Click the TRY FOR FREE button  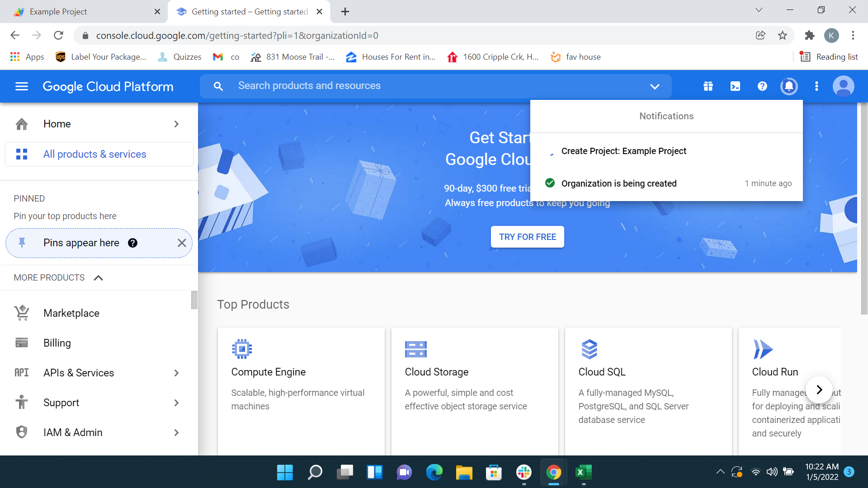[527, 237]
